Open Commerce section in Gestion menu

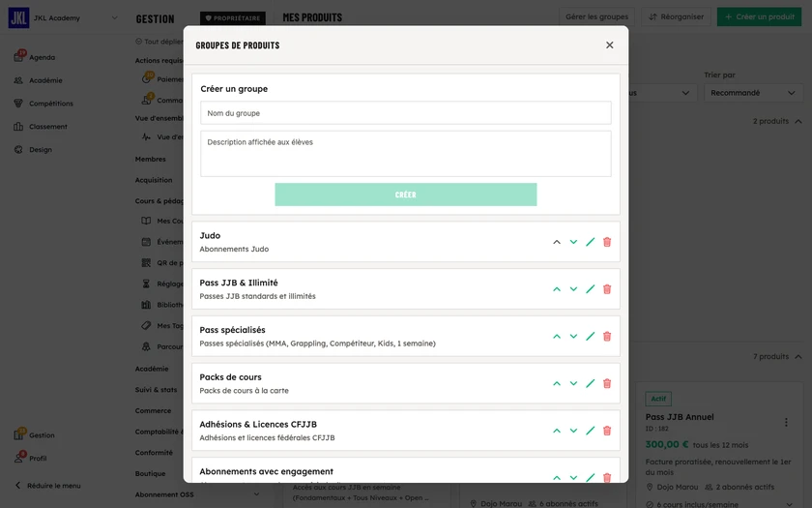pyautogui.click(x=153, y=410)
